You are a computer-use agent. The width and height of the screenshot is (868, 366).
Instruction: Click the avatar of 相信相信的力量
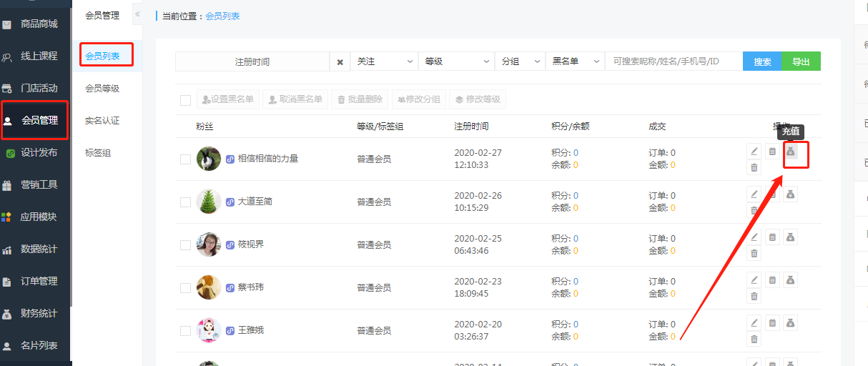[208, 159]
